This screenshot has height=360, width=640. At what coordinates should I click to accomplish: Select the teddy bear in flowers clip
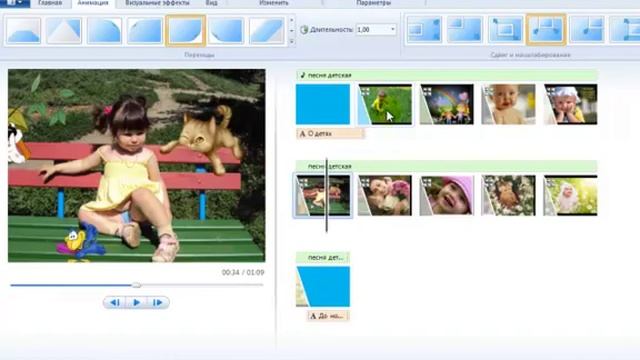(508, 196)
